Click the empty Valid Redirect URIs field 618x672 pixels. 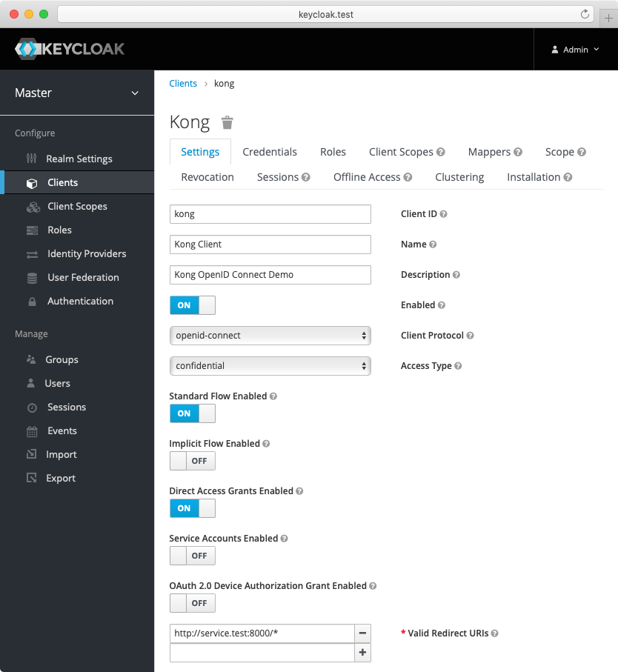(x=262, y=653)
